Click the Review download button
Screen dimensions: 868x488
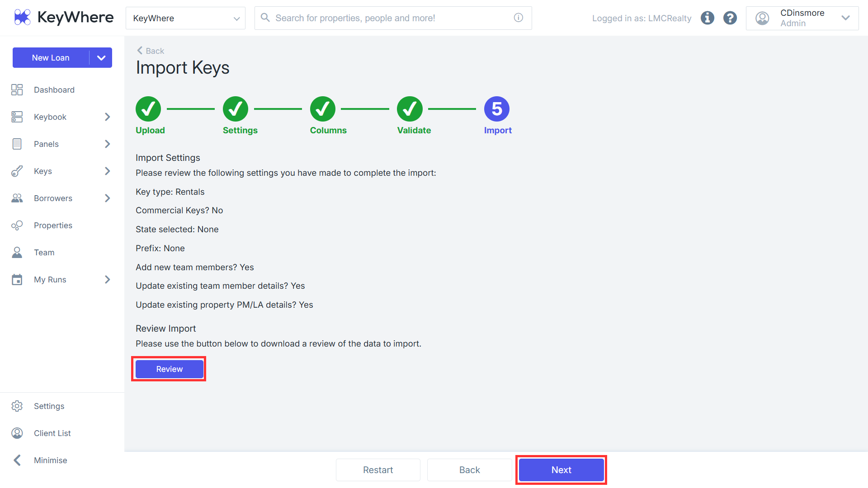point(170,369)
